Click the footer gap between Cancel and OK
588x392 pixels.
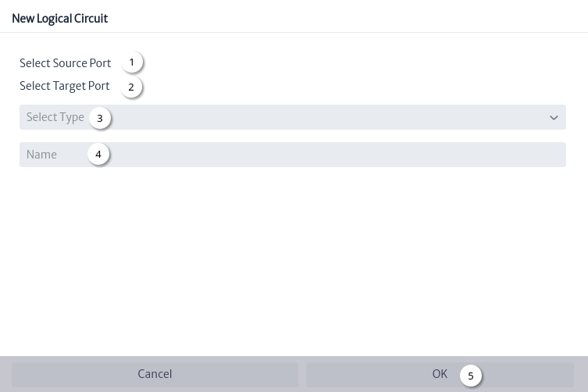pos(302,374)
